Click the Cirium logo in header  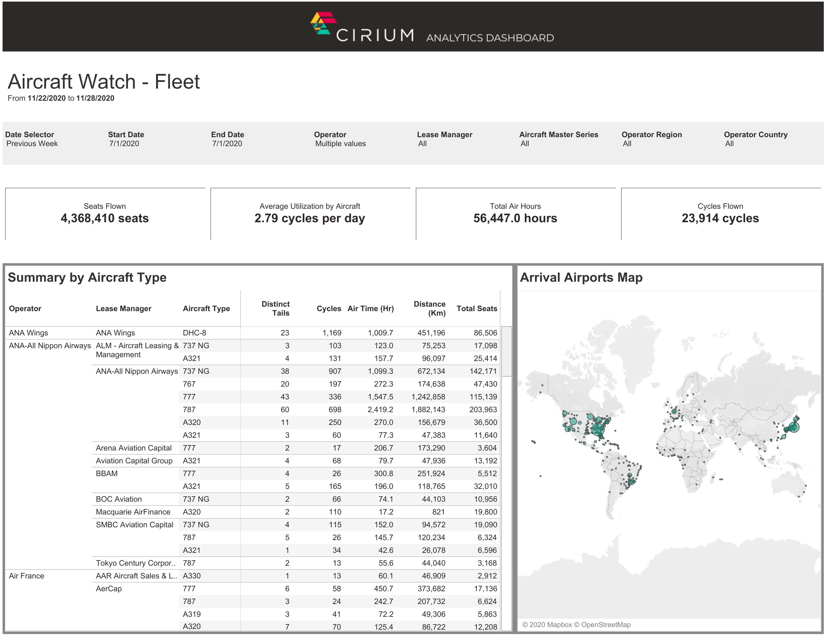(362, 27)
